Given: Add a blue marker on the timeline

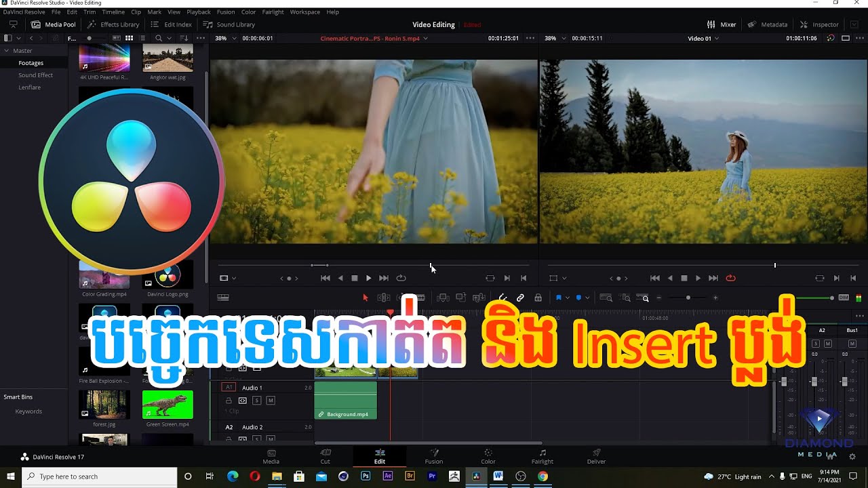Looking at the screenshot, I should (x=578, y=298).
